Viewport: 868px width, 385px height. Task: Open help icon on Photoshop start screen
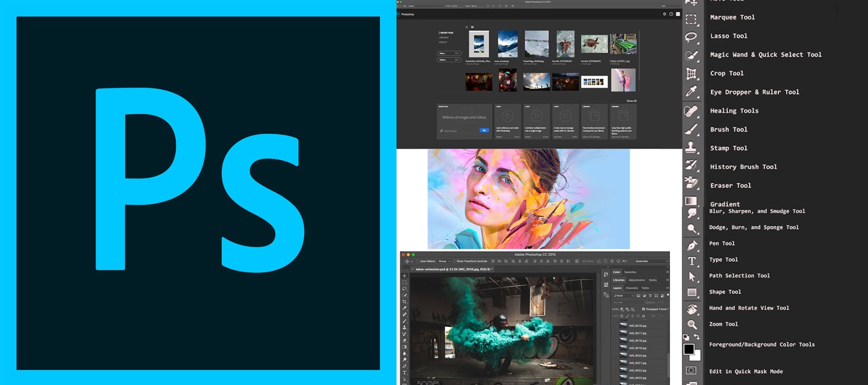[671, 14]
